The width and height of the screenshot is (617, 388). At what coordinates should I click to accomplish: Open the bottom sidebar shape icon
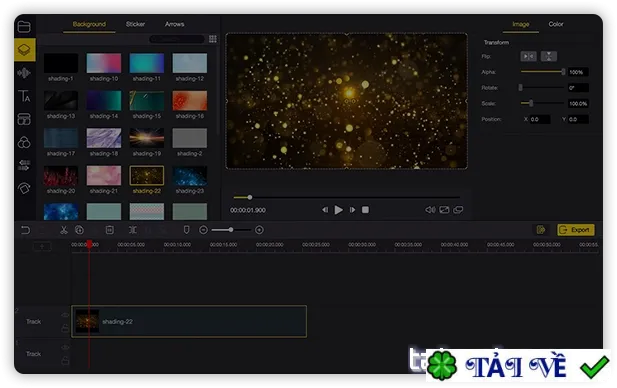24,188
